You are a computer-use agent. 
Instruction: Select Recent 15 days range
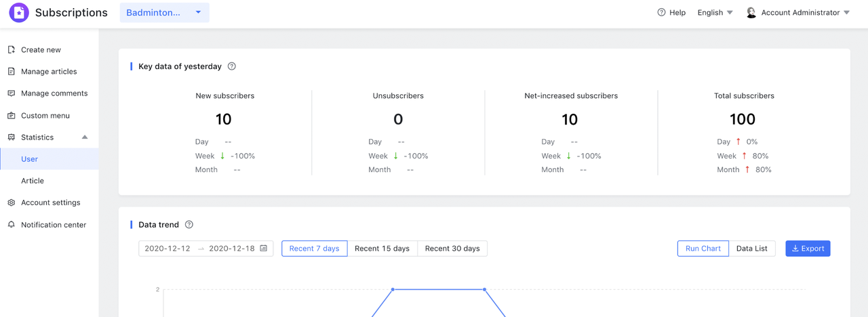click(x=382, y=249)
